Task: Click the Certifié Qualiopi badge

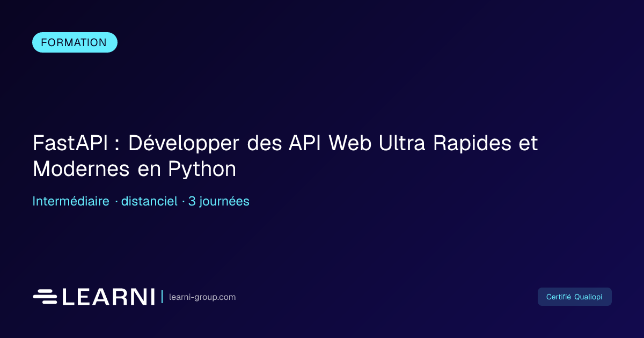Action: tap(574, 297)
